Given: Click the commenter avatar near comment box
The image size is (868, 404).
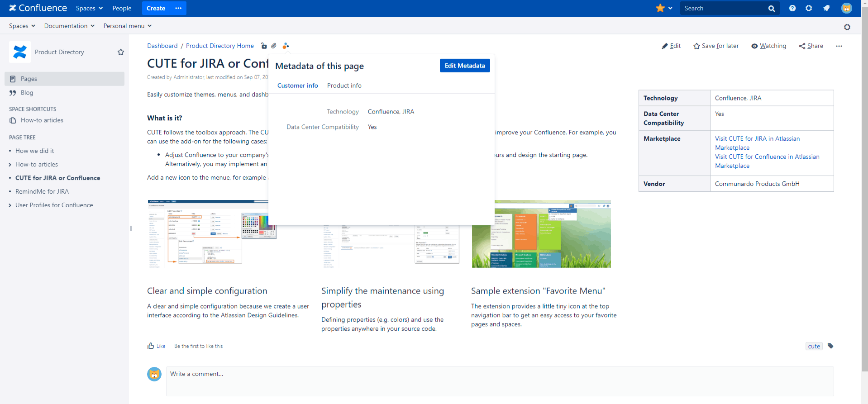Looking at the screenshot, I should point(154,374).
